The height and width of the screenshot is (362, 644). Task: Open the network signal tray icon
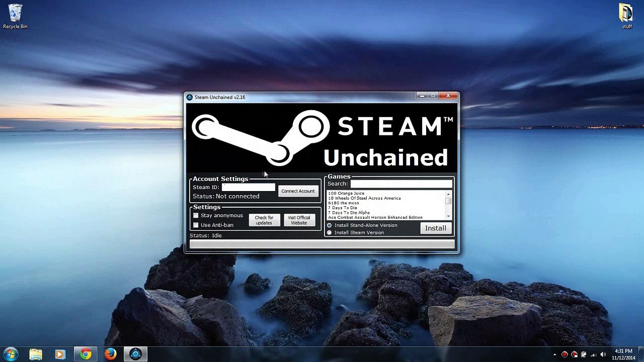pyautogui.click(x=593, y=355)
